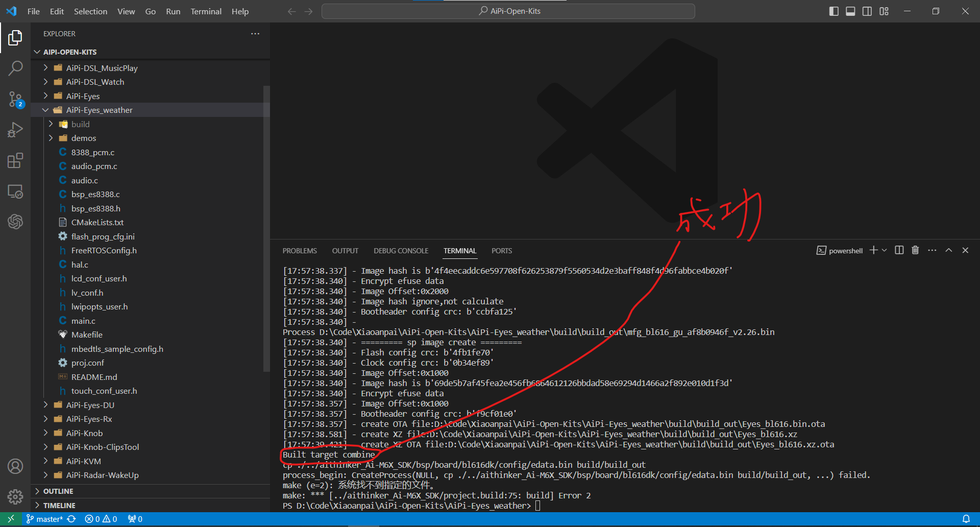Open the ChatGPT extension icon
The height and width of the screenshot is (527, 980).
tap(15, 222)
